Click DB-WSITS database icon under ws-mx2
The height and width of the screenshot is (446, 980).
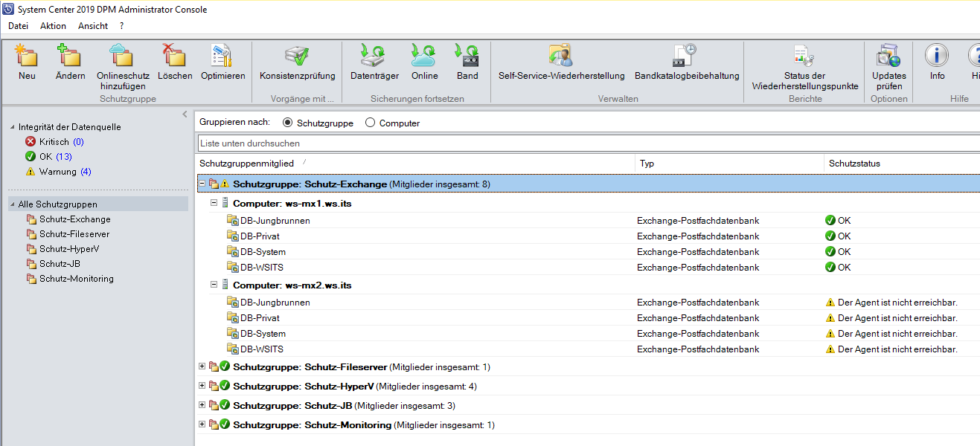(x=232, y=349)
